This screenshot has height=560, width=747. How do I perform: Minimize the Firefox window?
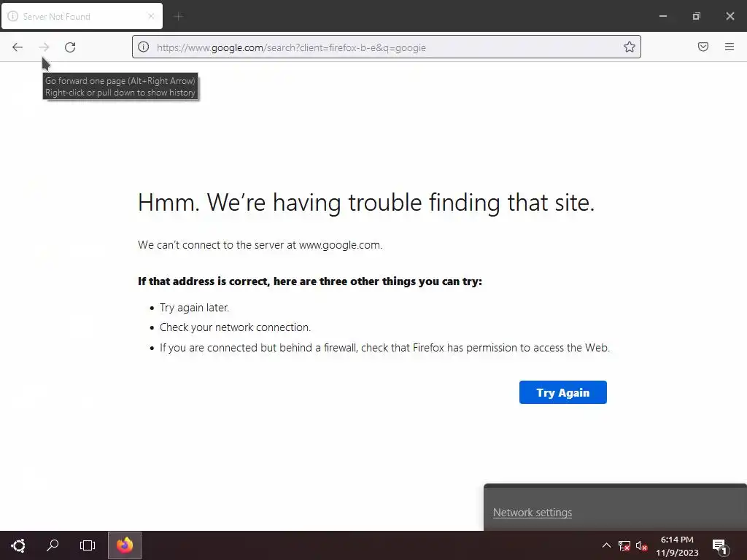point(662,16)
